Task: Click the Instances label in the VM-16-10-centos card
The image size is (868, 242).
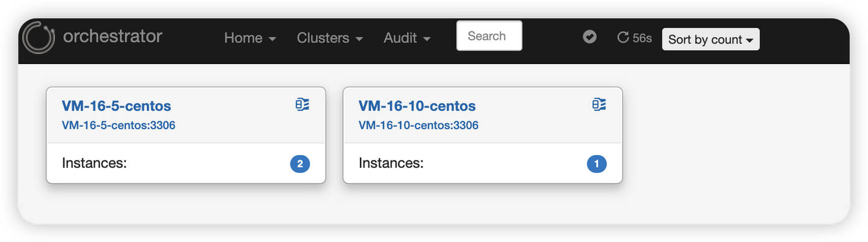Action: [391, 163]
